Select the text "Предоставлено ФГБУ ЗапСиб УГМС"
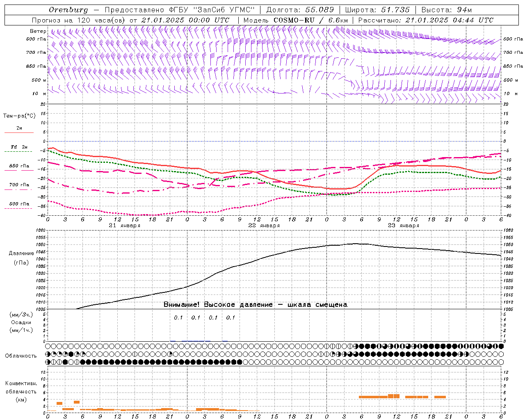This screenshot has width=525, height=420. coord(180,10)
